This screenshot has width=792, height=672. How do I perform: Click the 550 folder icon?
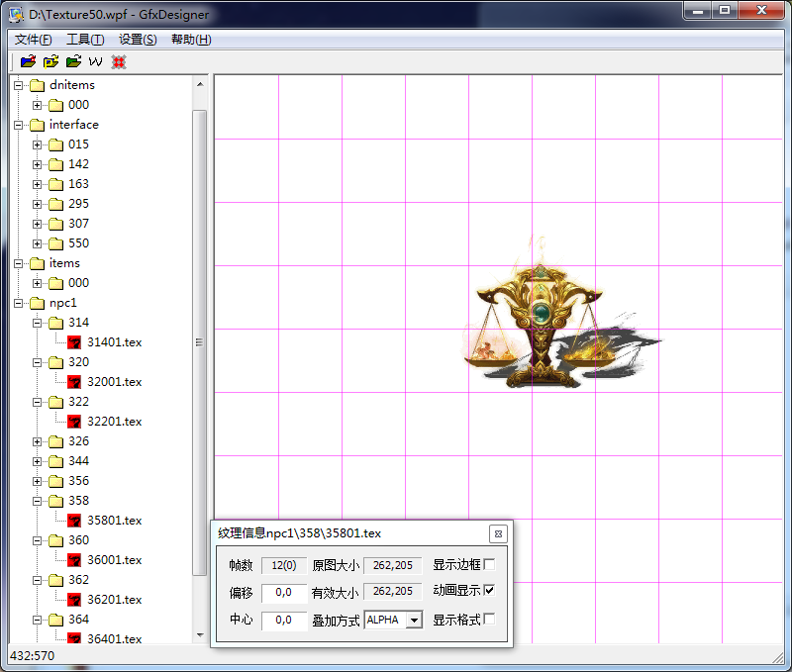click(x=56, y=243)
